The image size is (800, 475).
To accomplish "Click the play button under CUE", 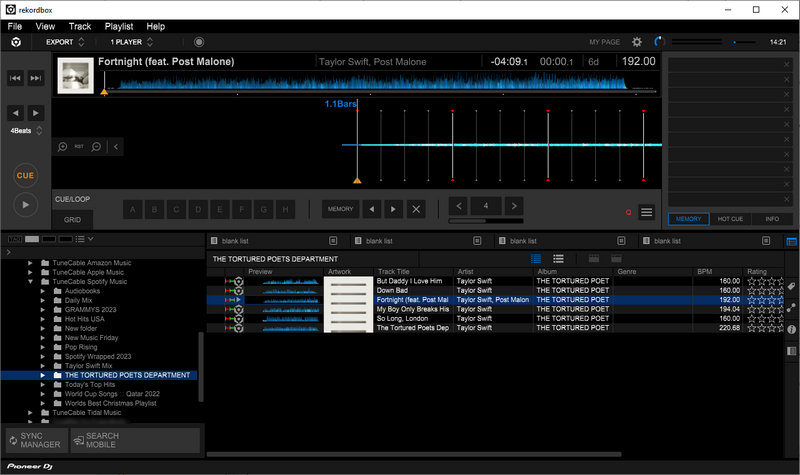I will (25, 203).
